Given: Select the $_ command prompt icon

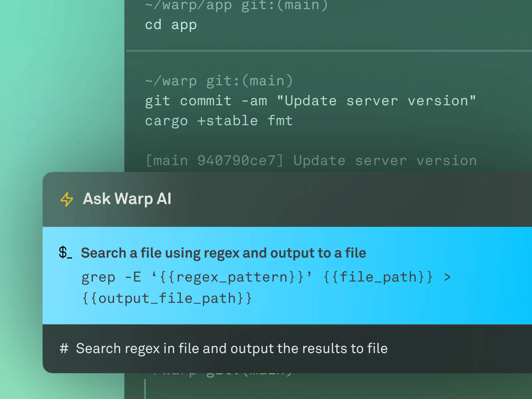Looking at the screenshot, I should click(65, 253).
